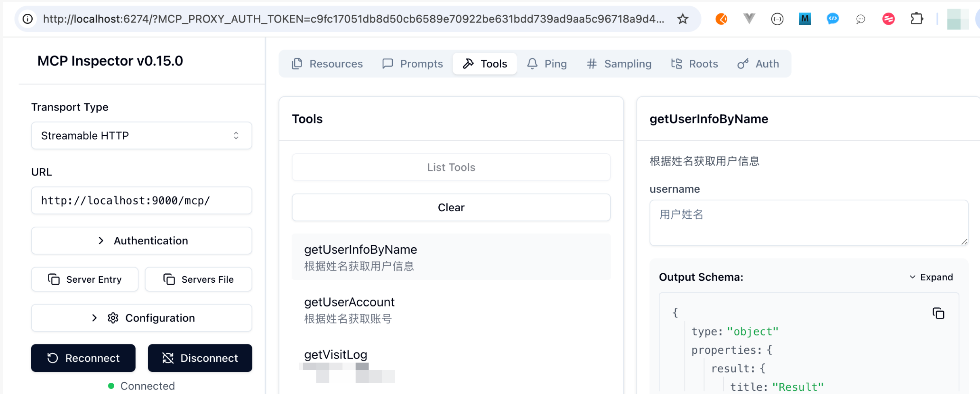Clear the tools list
The height and width of the screenshot is (394, 980).
(x=451, y=208)
